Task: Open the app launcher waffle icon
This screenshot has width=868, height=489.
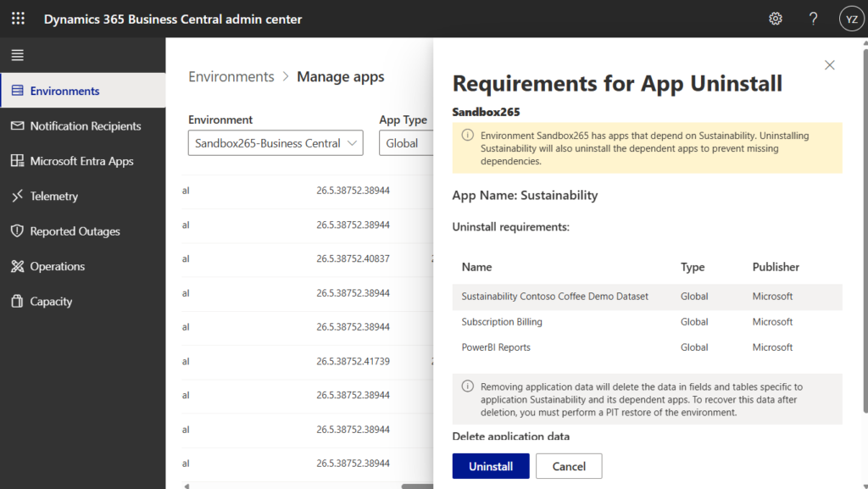Action: click(18, 19)
